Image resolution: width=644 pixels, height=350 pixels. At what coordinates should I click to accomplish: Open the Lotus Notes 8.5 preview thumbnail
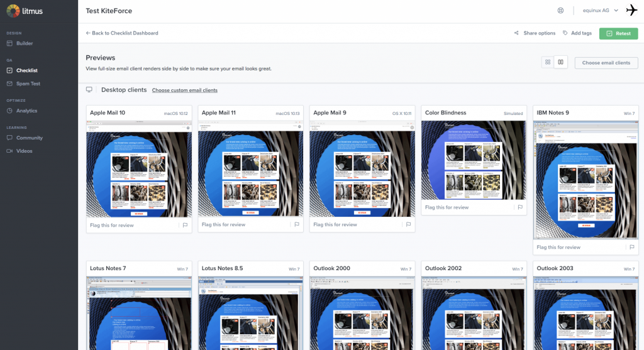tap(250, 313)
